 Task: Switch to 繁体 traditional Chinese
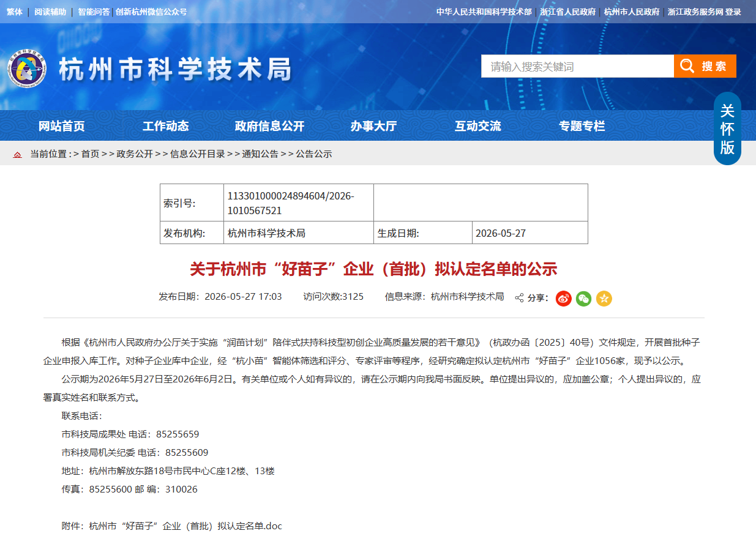tap(15, 12)
